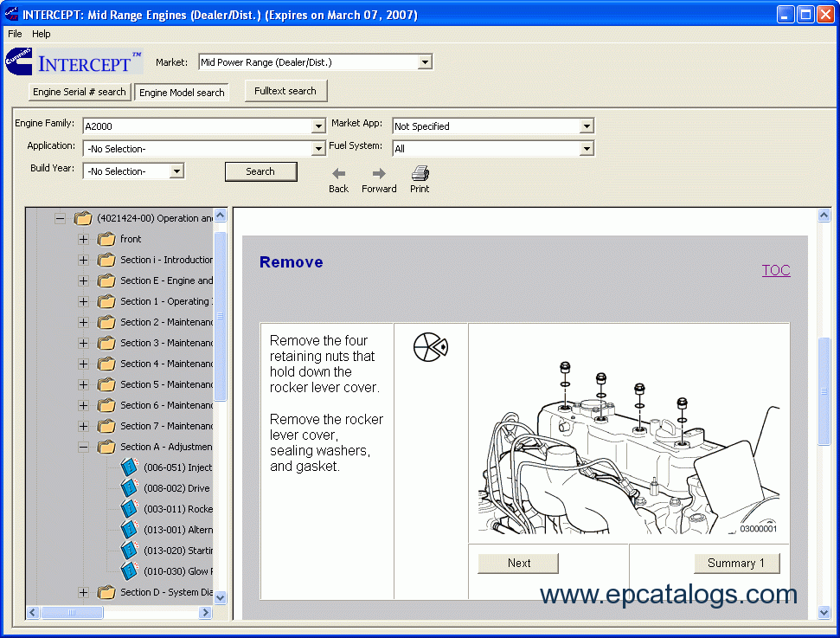Expand the front folder node

[x=83, y=239]
